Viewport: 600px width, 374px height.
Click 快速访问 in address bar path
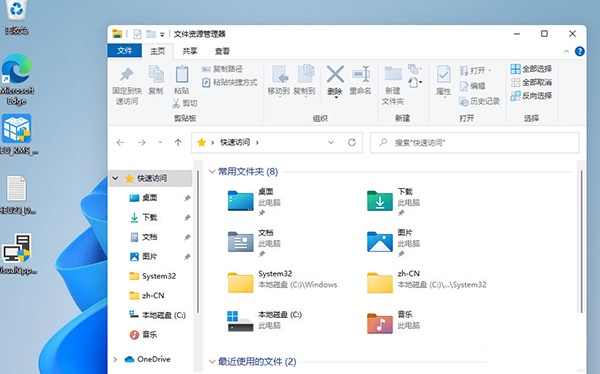pyautogui.click(x=235, y=142)
